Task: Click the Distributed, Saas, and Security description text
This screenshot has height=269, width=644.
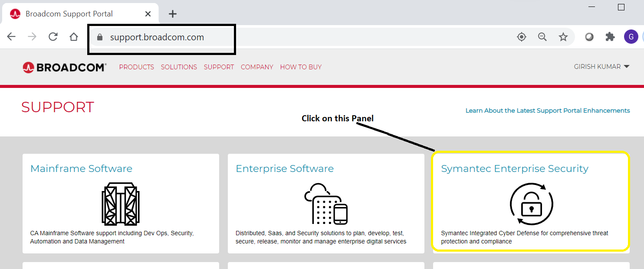Action: pyautogui.click(x=321, y=237)
